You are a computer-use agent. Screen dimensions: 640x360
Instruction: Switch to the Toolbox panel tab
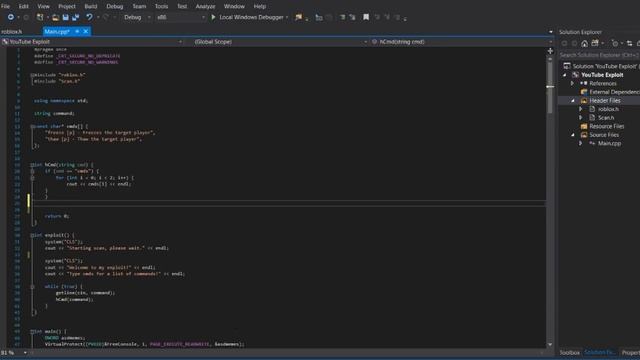tap(569, 352)
